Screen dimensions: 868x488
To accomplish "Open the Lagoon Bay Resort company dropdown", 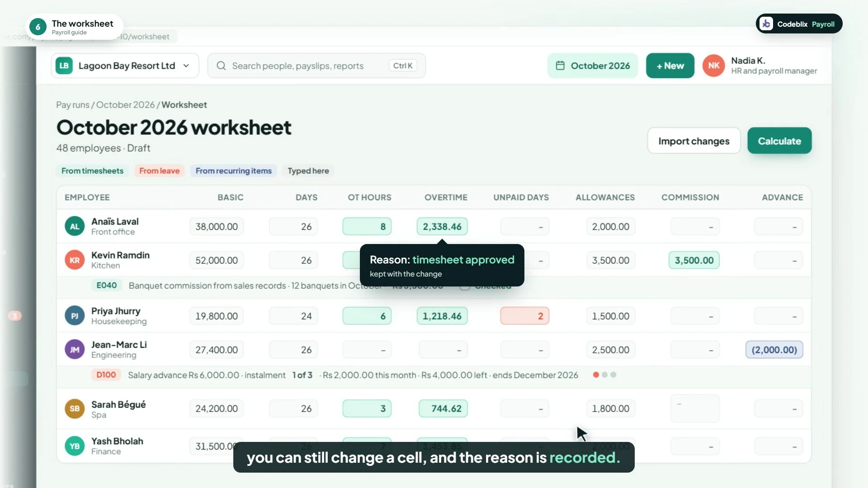I will 125,66.
